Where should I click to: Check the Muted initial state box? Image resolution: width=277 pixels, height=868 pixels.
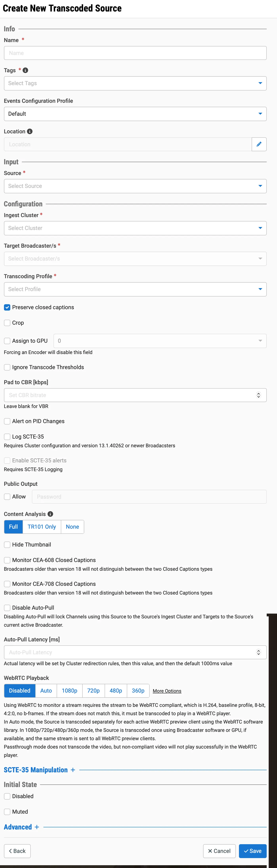pos(7,812)
